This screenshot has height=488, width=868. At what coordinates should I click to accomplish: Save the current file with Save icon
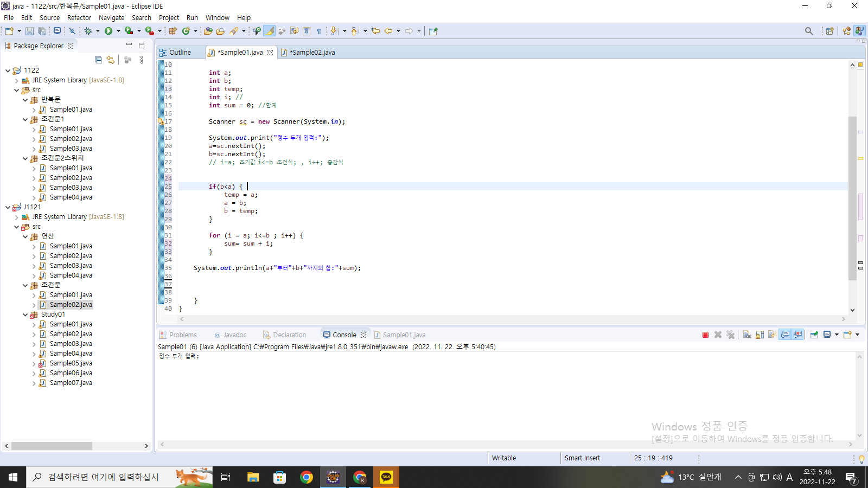[29, 31]
